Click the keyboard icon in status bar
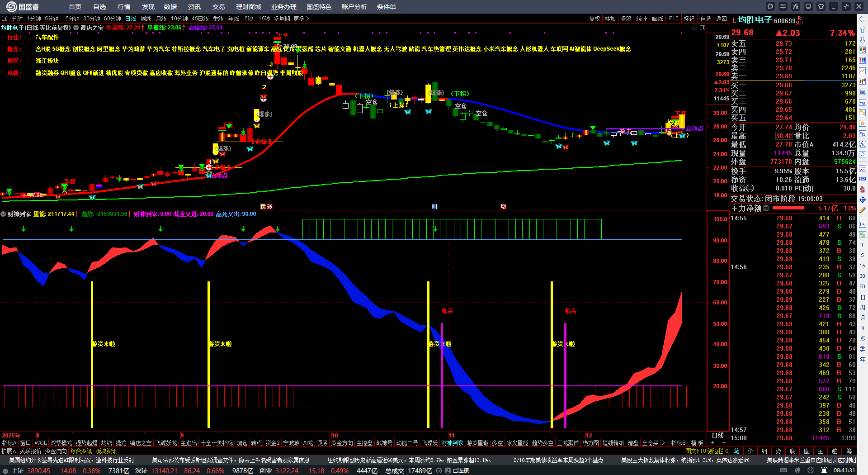This screenshot has height=475, width=868. (783, 470)
